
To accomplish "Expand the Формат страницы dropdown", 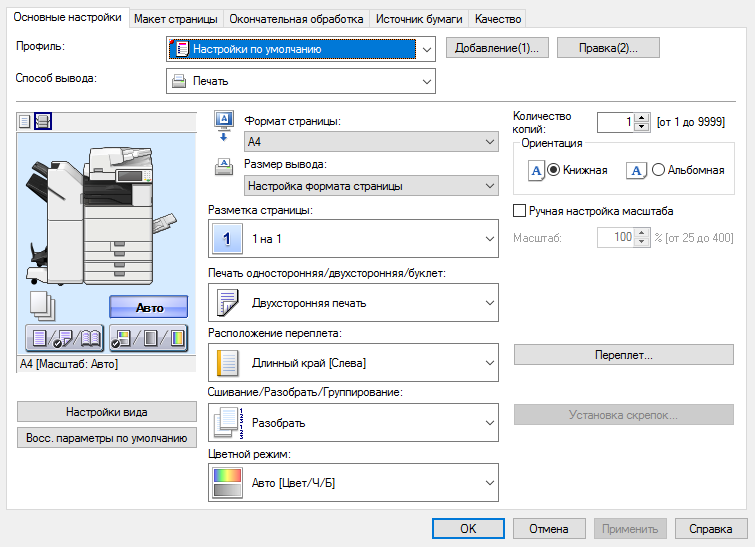I will pyautogui.click(x=489, y=142).
